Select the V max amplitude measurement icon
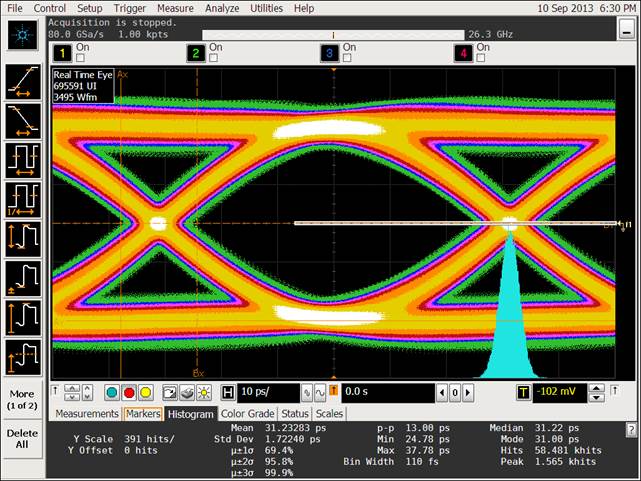The image size is (641, 481). coord(23,318)
